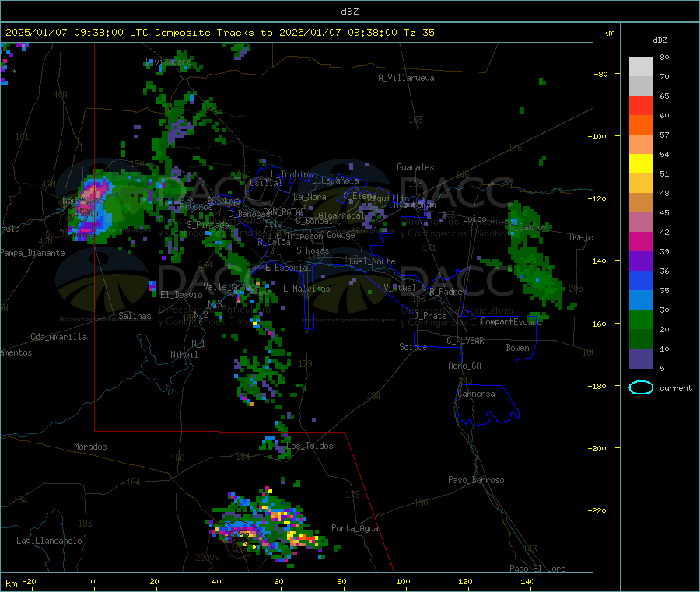Pick the dark green 20 dBZ swatch
This screenshot has width=700, height=592.
point(641,339)
